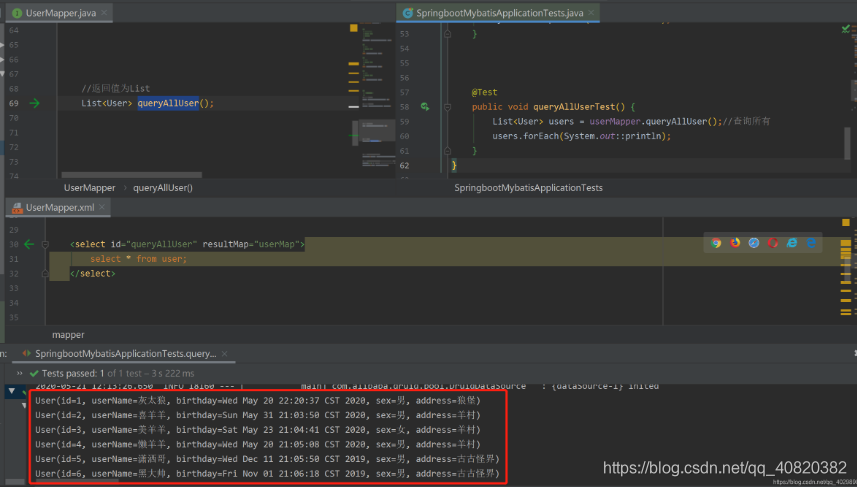Screen dimensions: 857x487
Task: Click queryAllUserTest method name on line 58
Action: (574, 107)
